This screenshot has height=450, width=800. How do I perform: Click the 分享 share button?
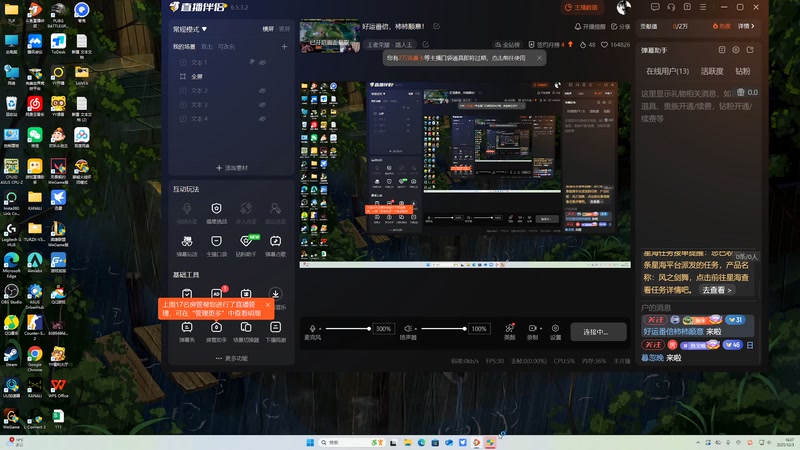pyautogui.click(x=620, y=27)
